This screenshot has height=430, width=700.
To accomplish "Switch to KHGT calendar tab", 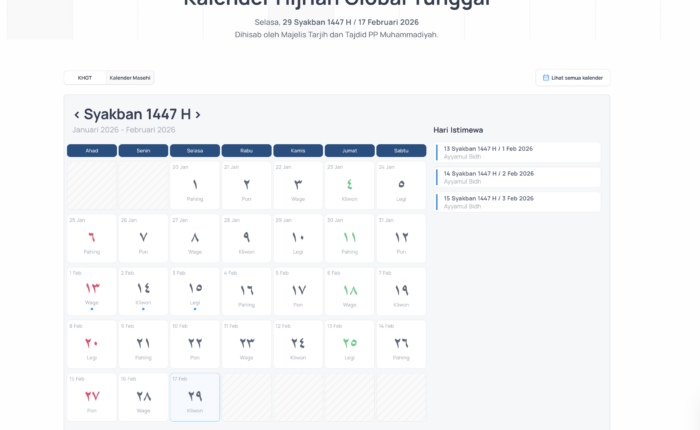I will click(85, 78).
